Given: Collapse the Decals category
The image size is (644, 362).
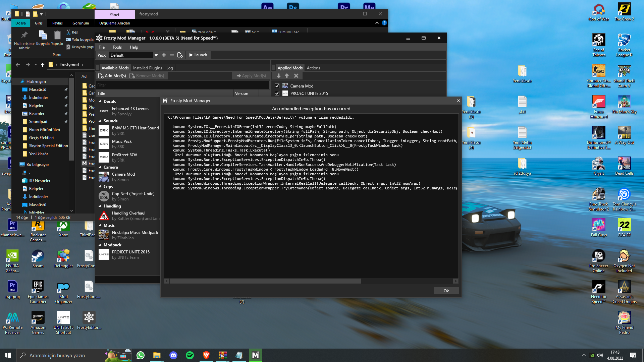Looking at the screenshot, I should click(x=100, y=102).
